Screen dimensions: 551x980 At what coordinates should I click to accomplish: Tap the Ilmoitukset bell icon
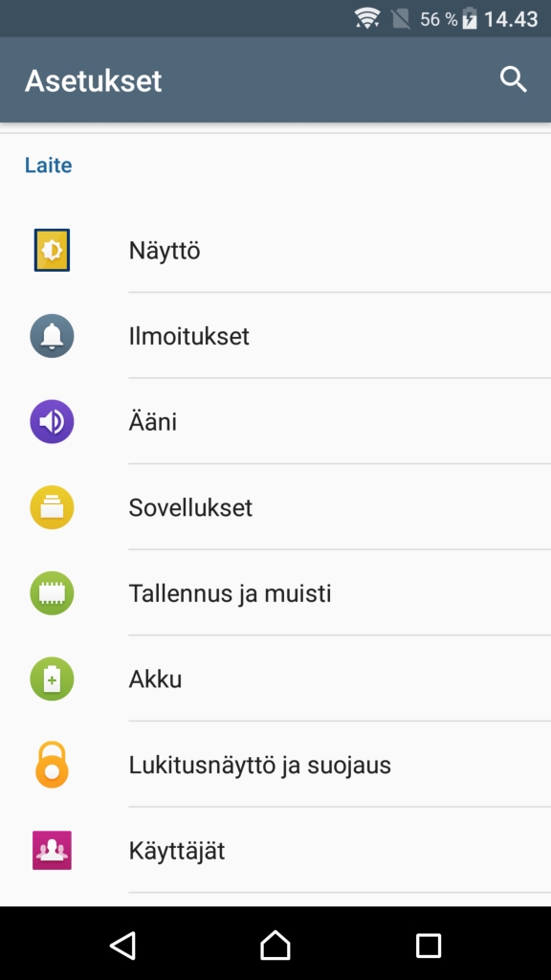[52, 336]
